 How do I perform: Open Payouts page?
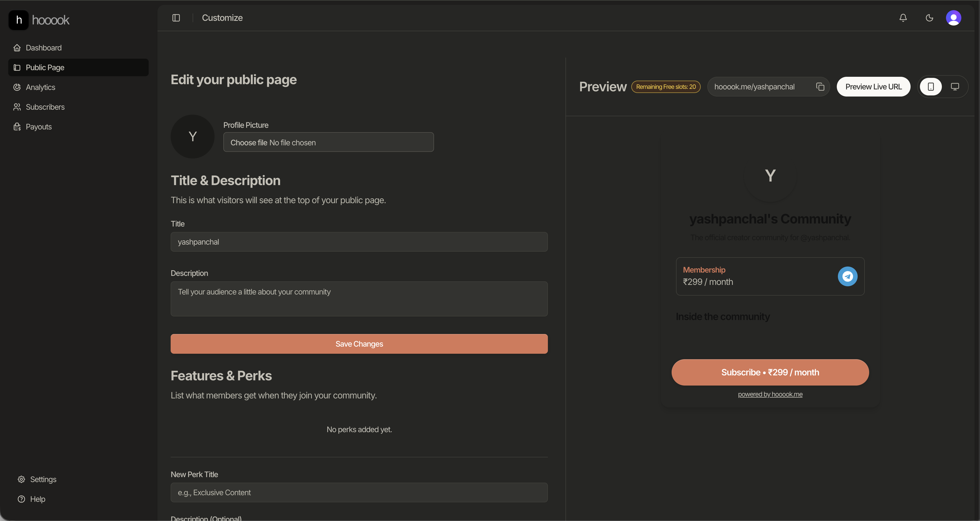click(38, 127)
